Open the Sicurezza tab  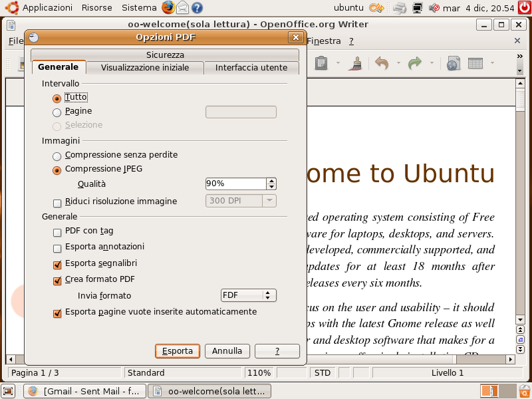[x=165, y=55]
